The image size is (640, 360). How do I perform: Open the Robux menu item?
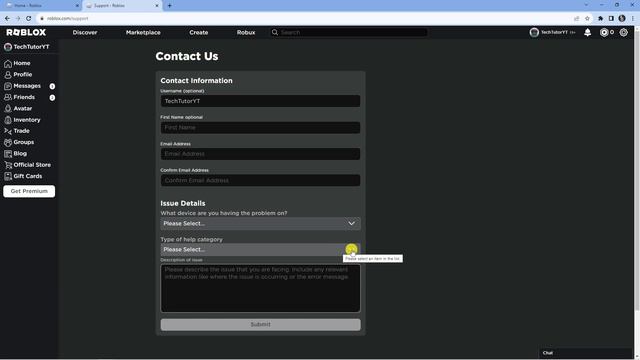coord(246,32)
